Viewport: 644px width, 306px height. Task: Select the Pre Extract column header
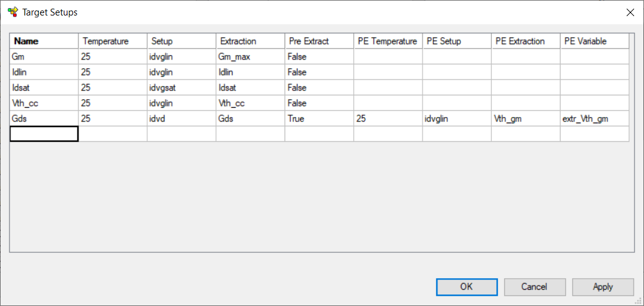(x=319, y=41)
